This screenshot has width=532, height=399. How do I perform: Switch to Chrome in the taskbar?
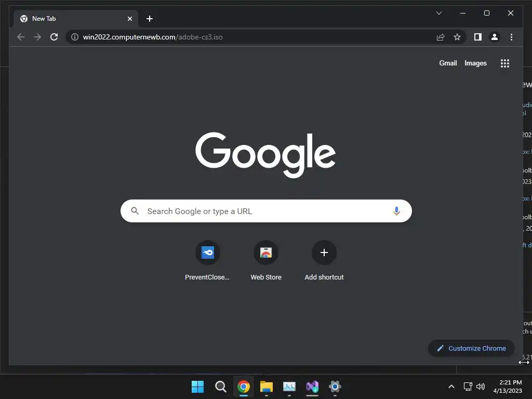click(244, 387)
